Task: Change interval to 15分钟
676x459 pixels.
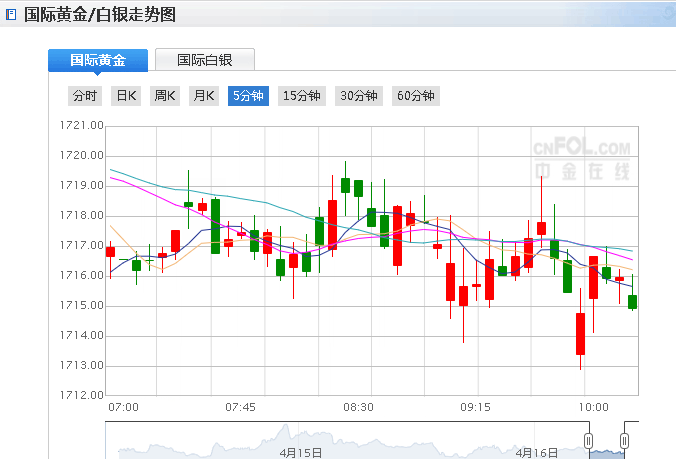Action: click(302, 96)
